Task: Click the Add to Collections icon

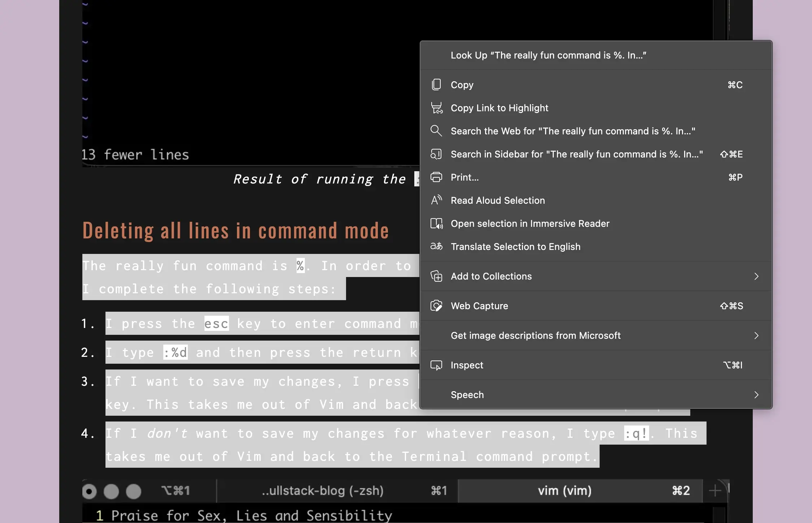Action: [x=436, y=276]
